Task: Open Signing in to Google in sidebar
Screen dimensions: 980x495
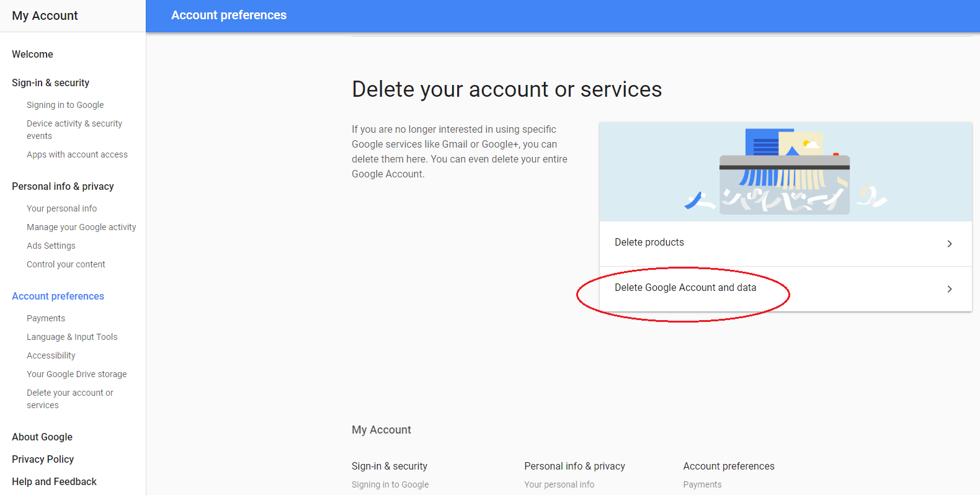Action: [x=65, y=105]
